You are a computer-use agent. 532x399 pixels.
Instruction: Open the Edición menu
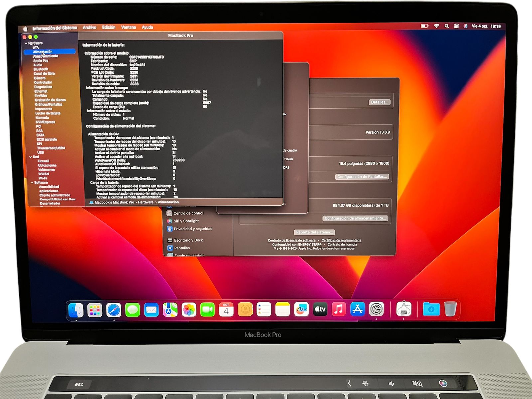pos(109,27)
